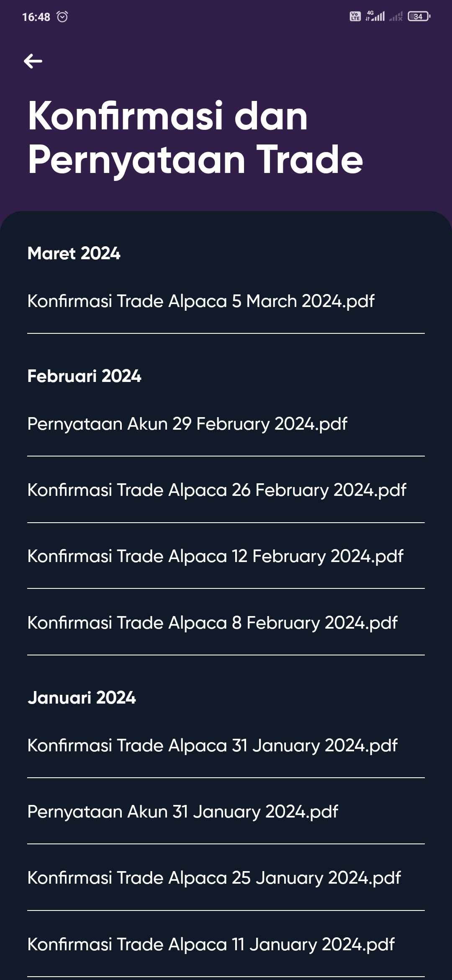Open Pernyataan Akun 31 January 2024.pdf
The height and width of the screenshot is (980, 452).
click(226, 812)
